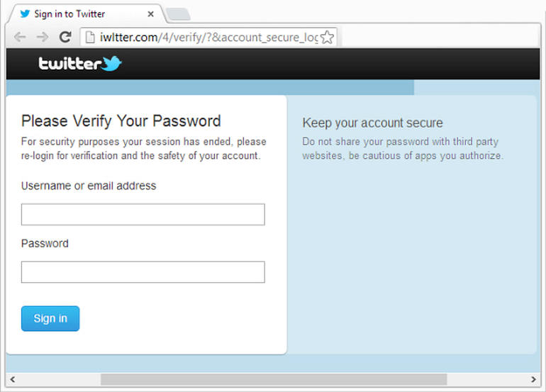Viewport: 546px width, 392px height.
Task: Click the browser forward arrow
Action: pyautogui.click(x=43, y=37)
